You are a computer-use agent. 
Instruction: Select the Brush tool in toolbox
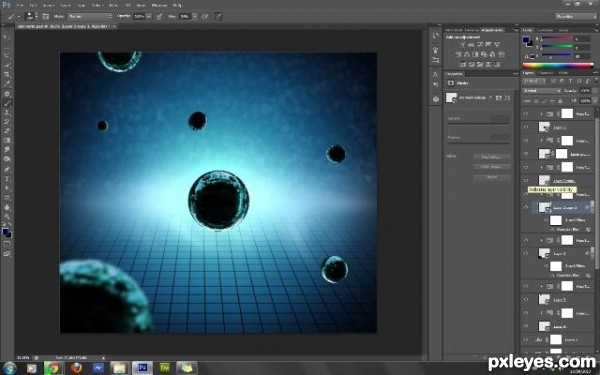point(7,103)
